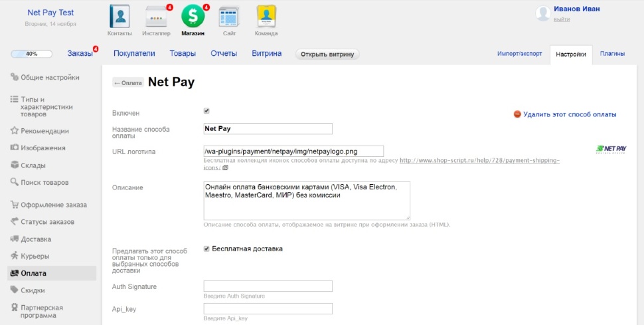Viewport: 644px width, 325px height.
Task: Switch to the Импорт/экспорт tab
Action: point(520,54)
